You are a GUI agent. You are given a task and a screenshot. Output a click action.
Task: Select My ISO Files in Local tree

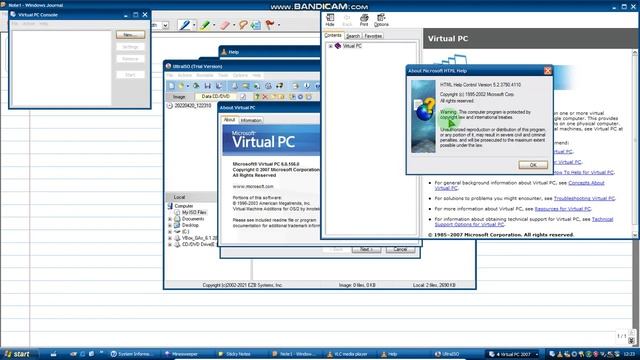coord(194,212)
